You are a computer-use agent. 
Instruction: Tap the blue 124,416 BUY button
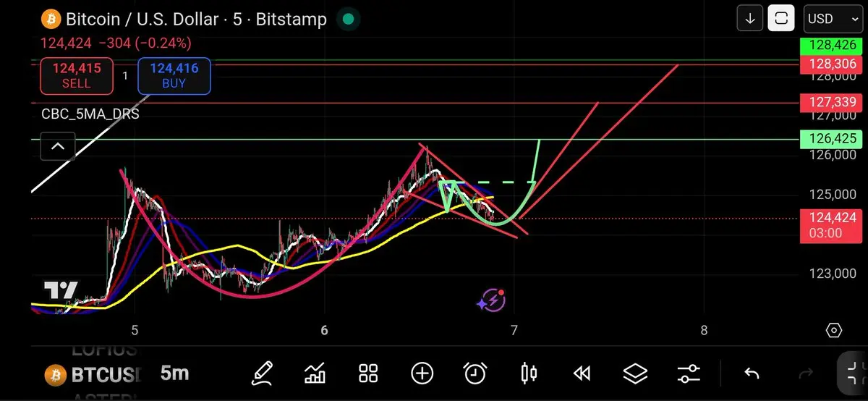[174, 76]
